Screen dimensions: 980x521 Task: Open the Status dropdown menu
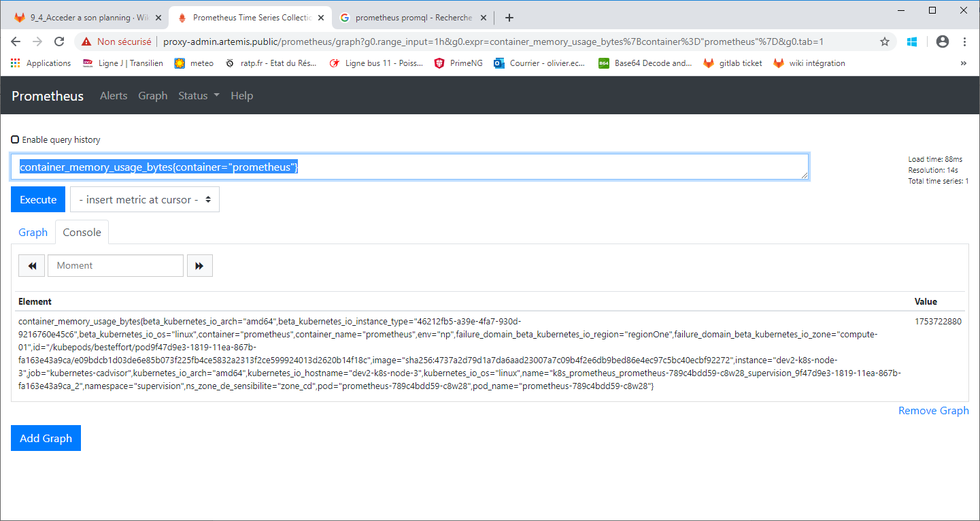[198, 96]
